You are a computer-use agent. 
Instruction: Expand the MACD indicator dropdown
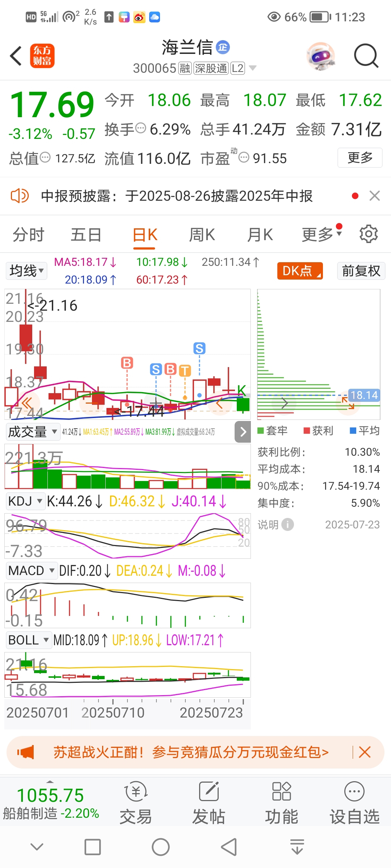pyautogui.click(x=31, y=571)
